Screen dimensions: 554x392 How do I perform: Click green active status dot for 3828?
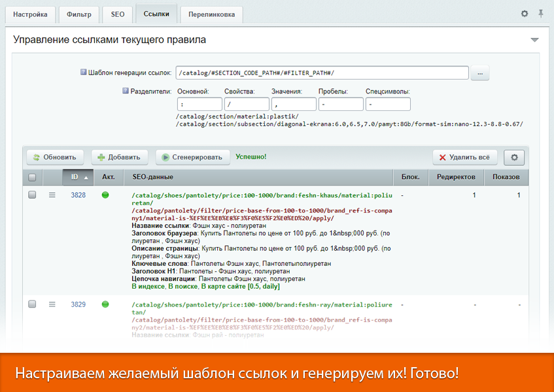[x=105, y=195]
